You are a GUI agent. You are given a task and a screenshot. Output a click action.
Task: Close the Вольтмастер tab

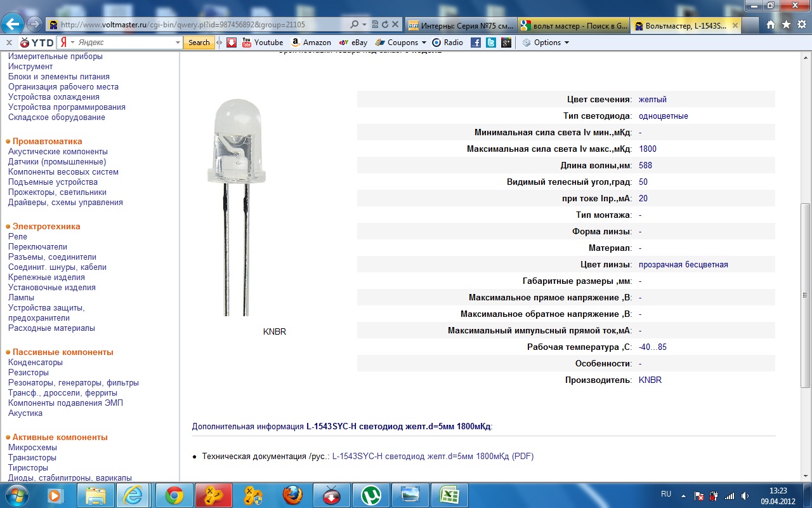(x=735, y=25)
